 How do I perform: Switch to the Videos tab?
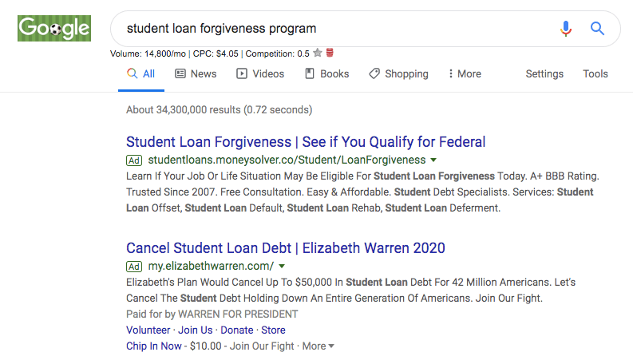point(260,73)
